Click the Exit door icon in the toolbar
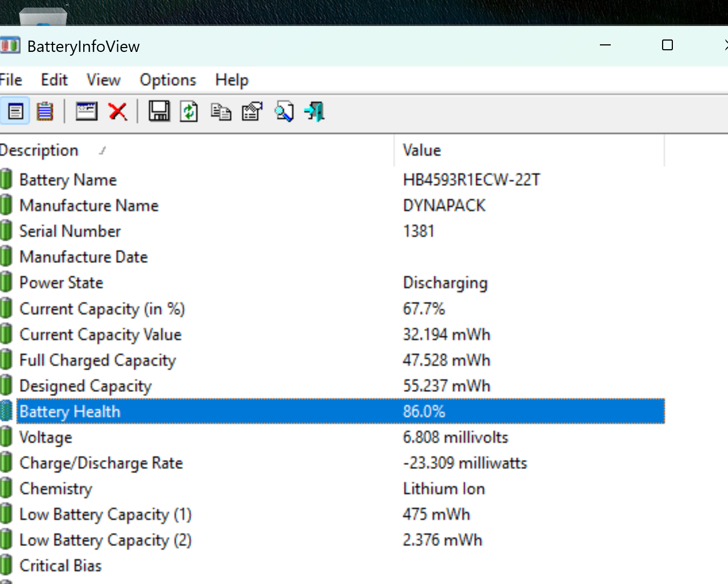This screenshot has height=584, width=728. [x=315, y=112]
